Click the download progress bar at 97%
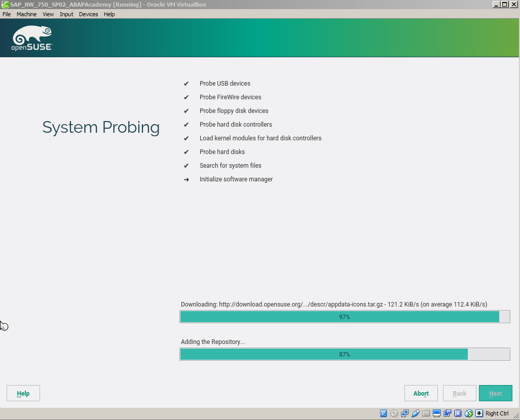 click(345, 317)
